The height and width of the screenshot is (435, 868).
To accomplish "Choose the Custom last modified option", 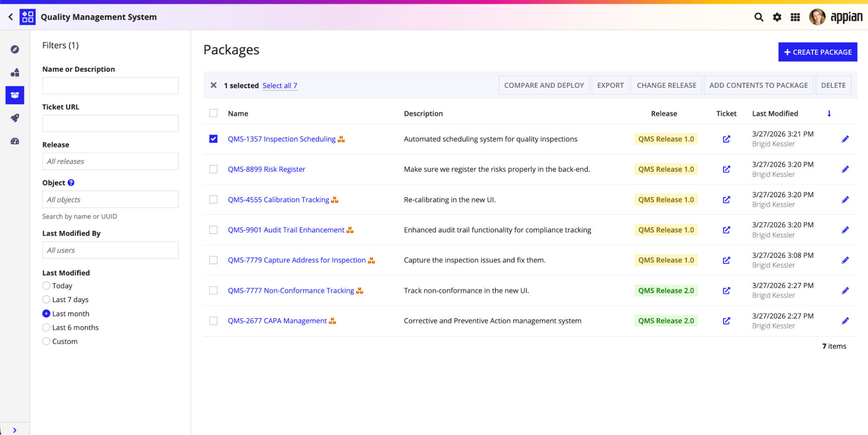I will coord(46,341).
